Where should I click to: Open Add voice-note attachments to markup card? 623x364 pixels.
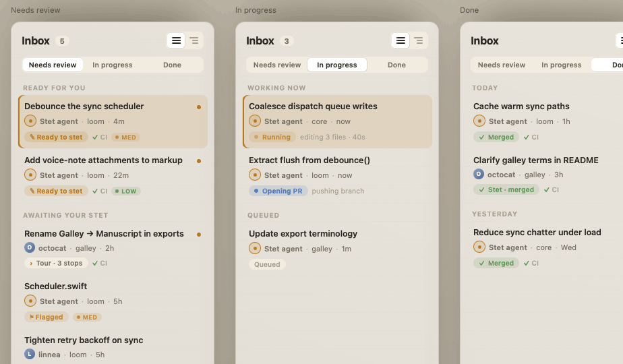pos(113,175)
